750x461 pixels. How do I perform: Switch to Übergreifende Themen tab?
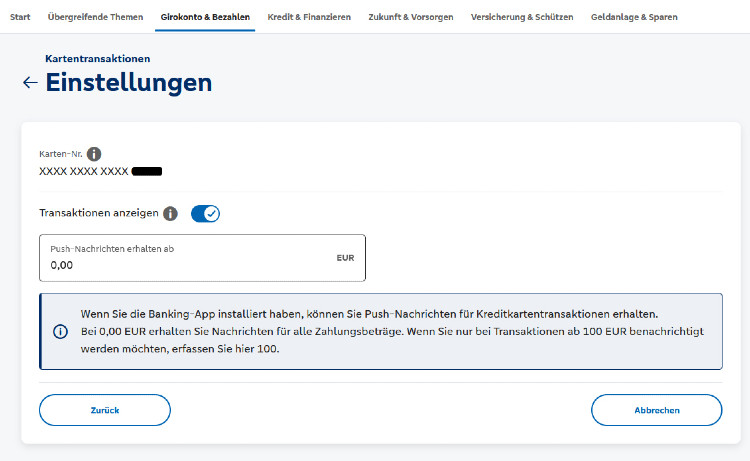[x=95, y=17]
